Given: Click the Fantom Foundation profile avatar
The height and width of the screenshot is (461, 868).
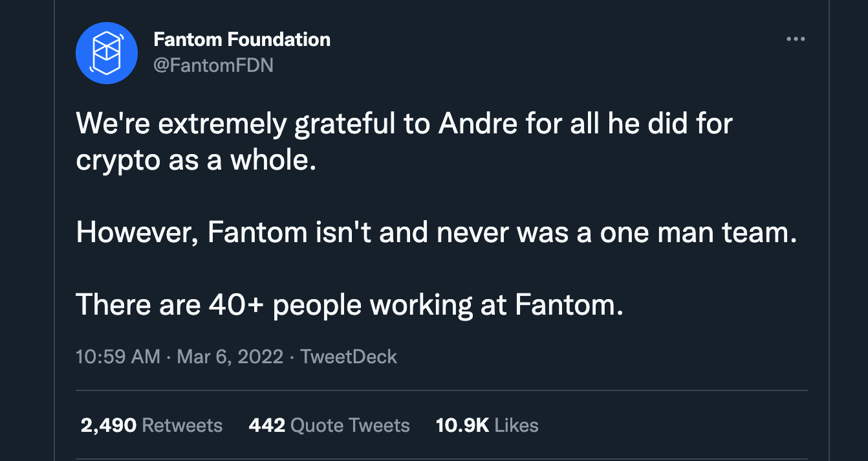Looking at the screenshot, I should pyautogui.click(x=106, y=53).
